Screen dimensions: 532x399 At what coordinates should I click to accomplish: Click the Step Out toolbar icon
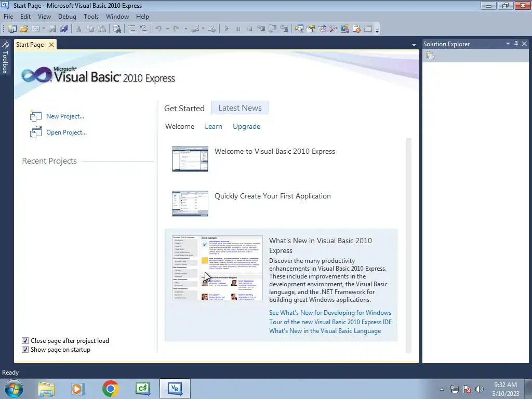click(x=284, y=29)
